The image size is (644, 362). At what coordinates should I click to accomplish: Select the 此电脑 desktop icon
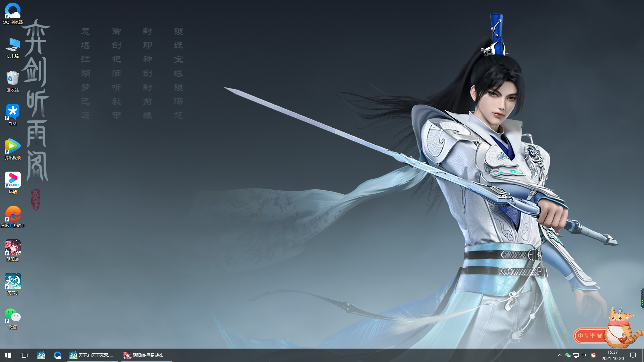tap(13, 48)
